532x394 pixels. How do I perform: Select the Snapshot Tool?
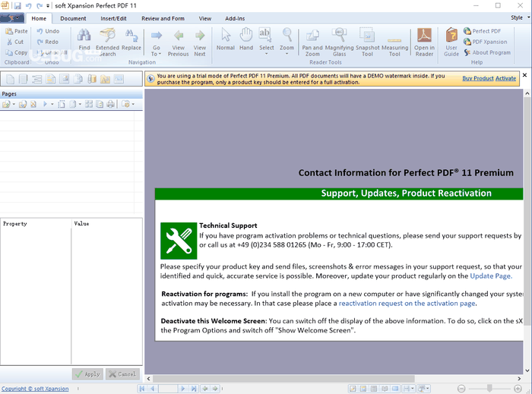point(367,43)
